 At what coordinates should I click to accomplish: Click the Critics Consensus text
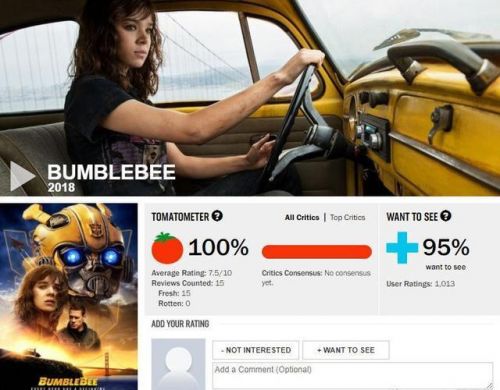pyautogui.click(x=316, y=278)
